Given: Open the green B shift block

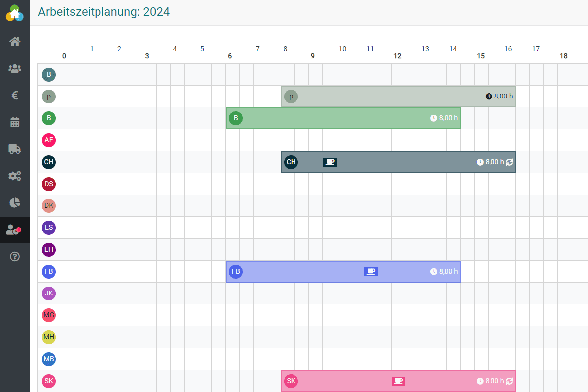Looking at the screenshot, I should tap(343, 118).
